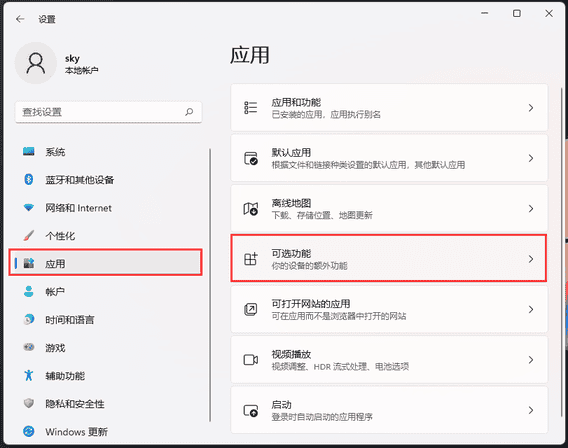Image resolution: width=568 pixels, height=448 pixels.
Task: Open 默认应用 card
Action: click(389, 158)
